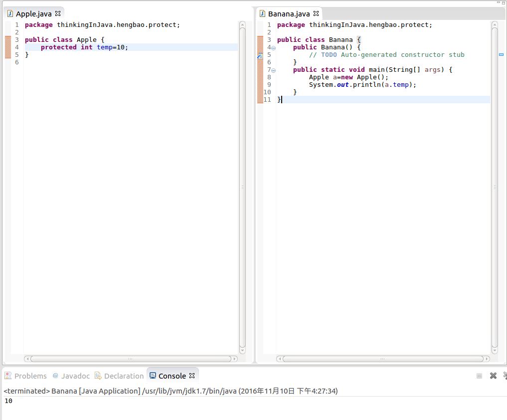This screenshot has width=507, height=420.
Task: Click the TODO task marker on line 5
Action: (260, 56)
